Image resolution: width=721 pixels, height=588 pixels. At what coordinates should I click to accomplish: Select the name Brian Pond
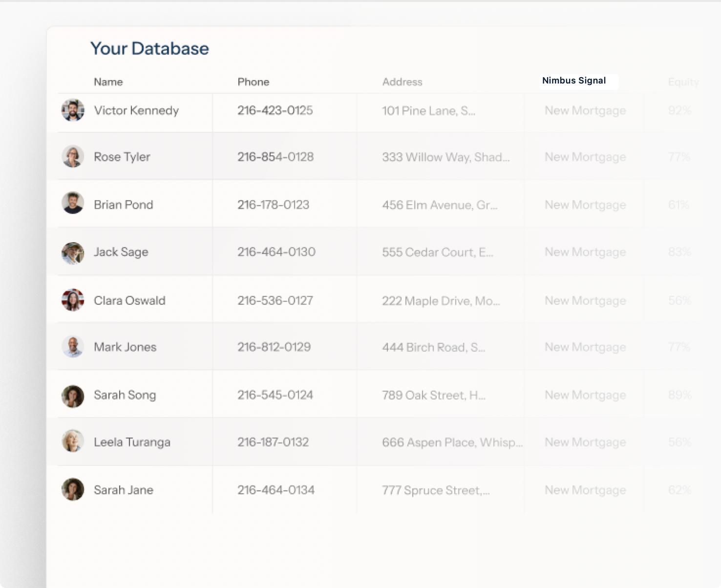click(124, 205)
